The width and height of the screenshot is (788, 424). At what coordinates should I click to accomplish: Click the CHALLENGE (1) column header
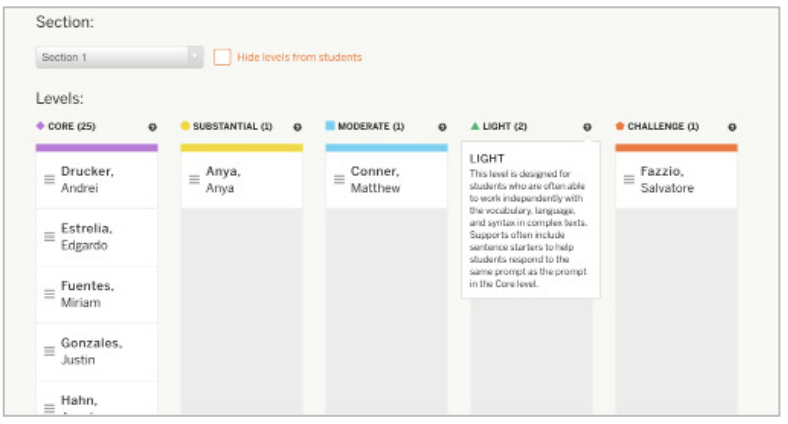tap(662, 127)
